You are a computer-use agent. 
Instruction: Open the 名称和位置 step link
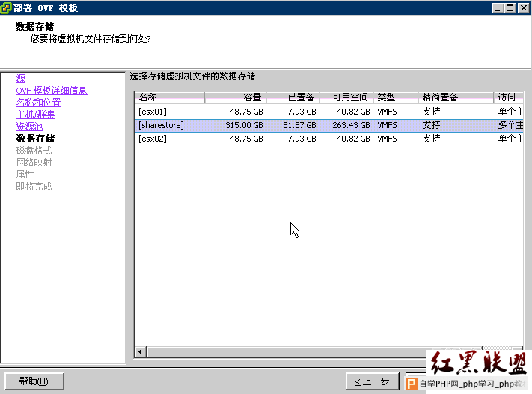[38, 103]
